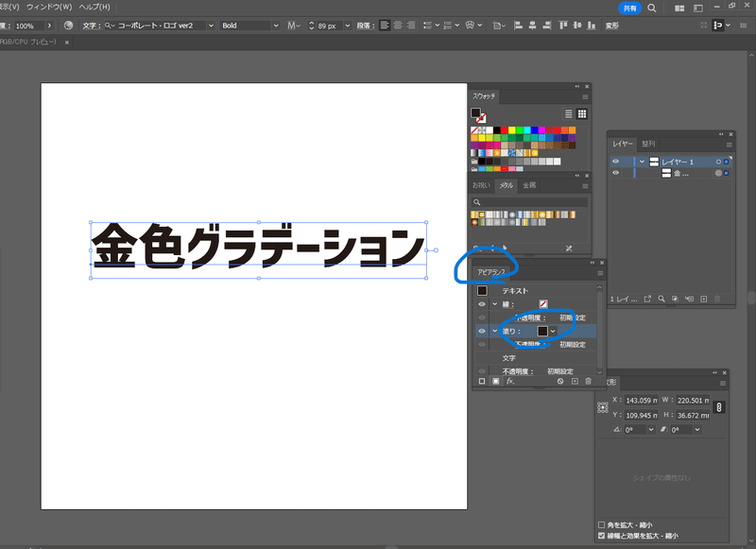Screen dimensions: 756x549
Task: Click Collect for Export icon in Layers
Action: [647, 299]
